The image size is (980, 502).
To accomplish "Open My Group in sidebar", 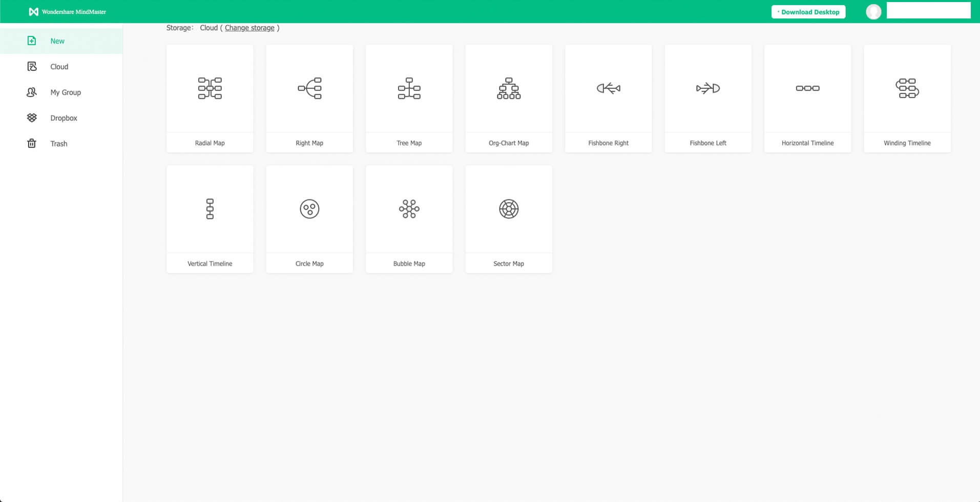I will [65, 92].
